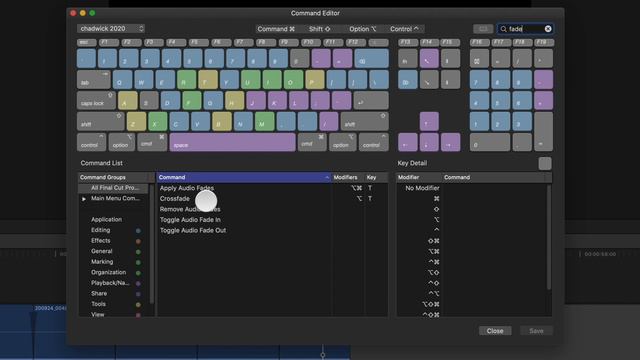
Task: Select the delete key on the virtual keyboard
Action: 371,58
